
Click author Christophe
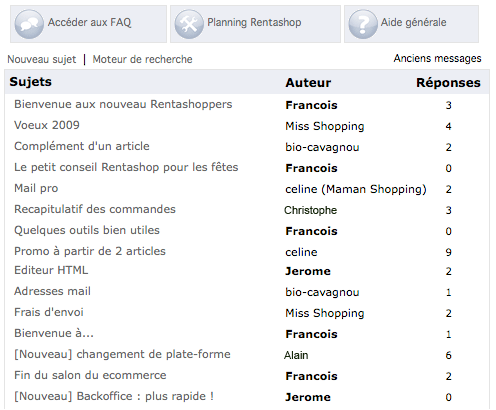coord(310,210)
